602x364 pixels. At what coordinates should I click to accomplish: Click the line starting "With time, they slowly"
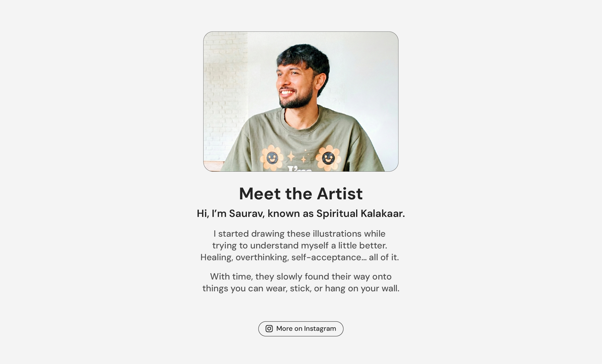[300, 276]
